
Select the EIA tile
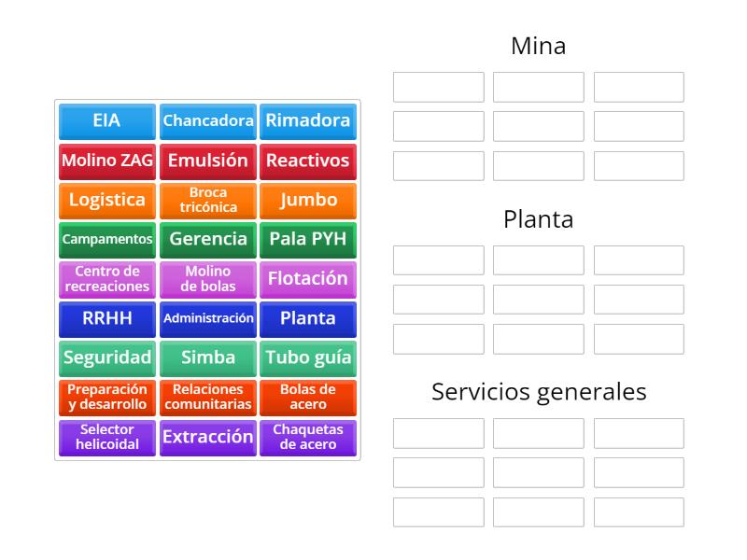tap(106, 121)
